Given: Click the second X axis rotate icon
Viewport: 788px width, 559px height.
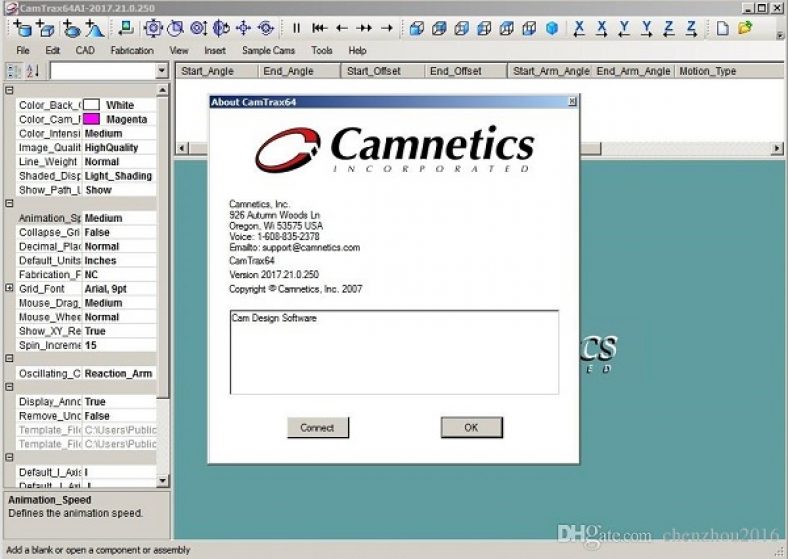Looking at the screenshot, I should click(602, 29).
